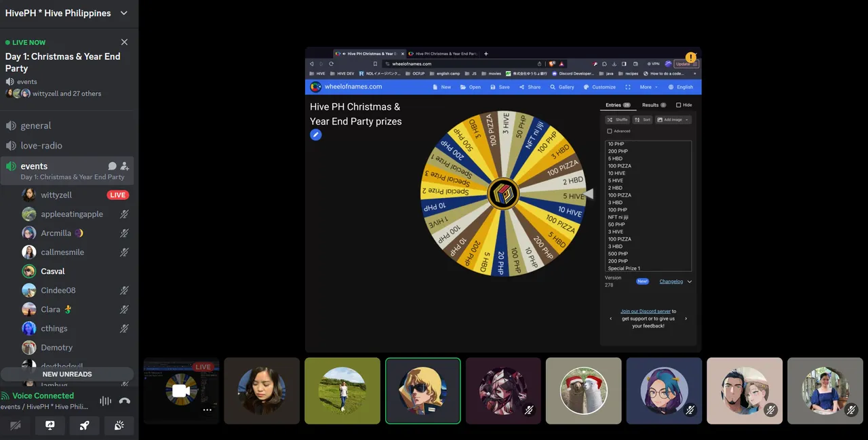The height and width of the screenshot is (440, 868).
Task: Disconnect from voice with the hang-up icon
Action: 124,401
